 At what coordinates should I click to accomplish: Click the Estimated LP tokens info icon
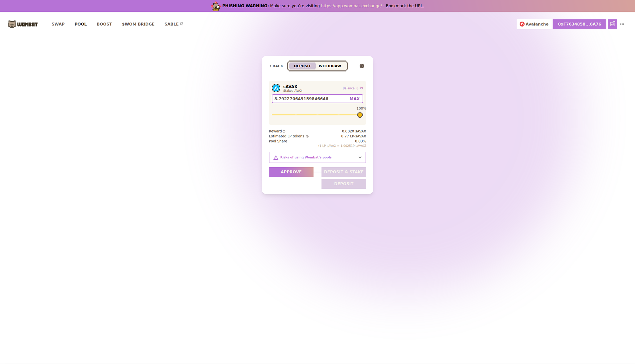(x=307, y=136)
